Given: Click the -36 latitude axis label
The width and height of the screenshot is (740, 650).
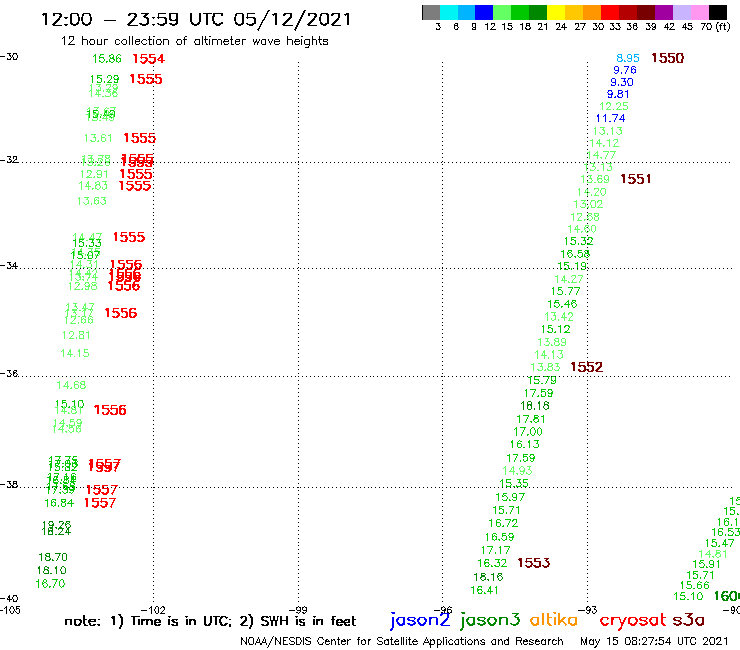Looking at the screenshot, I should (9, 374).
